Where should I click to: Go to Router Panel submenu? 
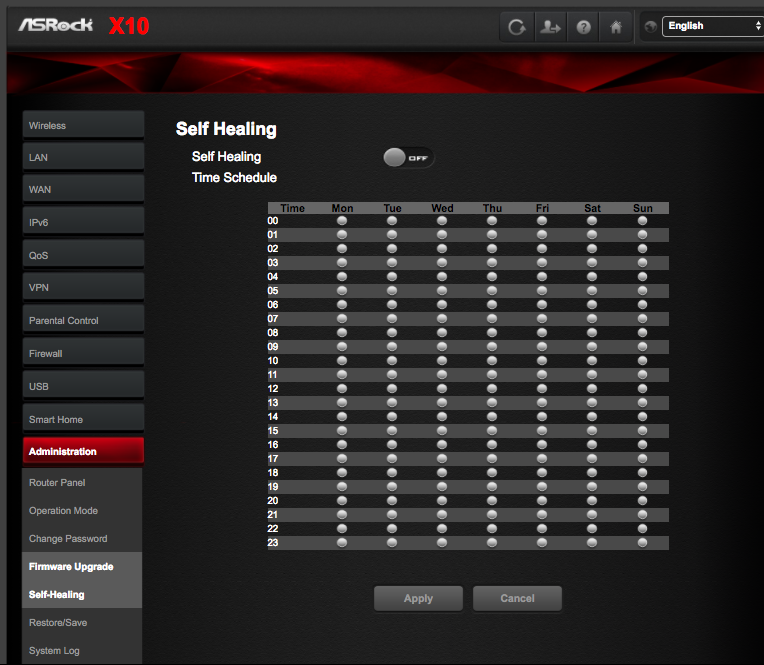[x=82, y=482]
